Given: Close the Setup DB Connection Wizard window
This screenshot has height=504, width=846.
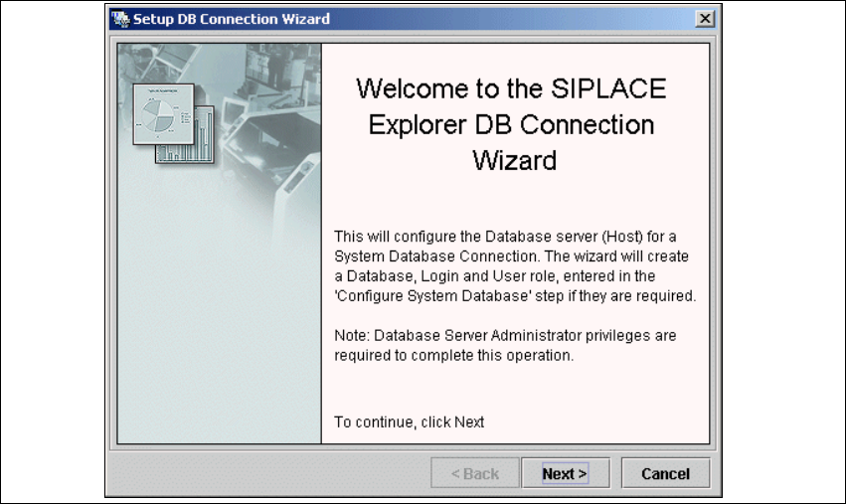Looking at the screenshot, I should click(x=705, y=19).
